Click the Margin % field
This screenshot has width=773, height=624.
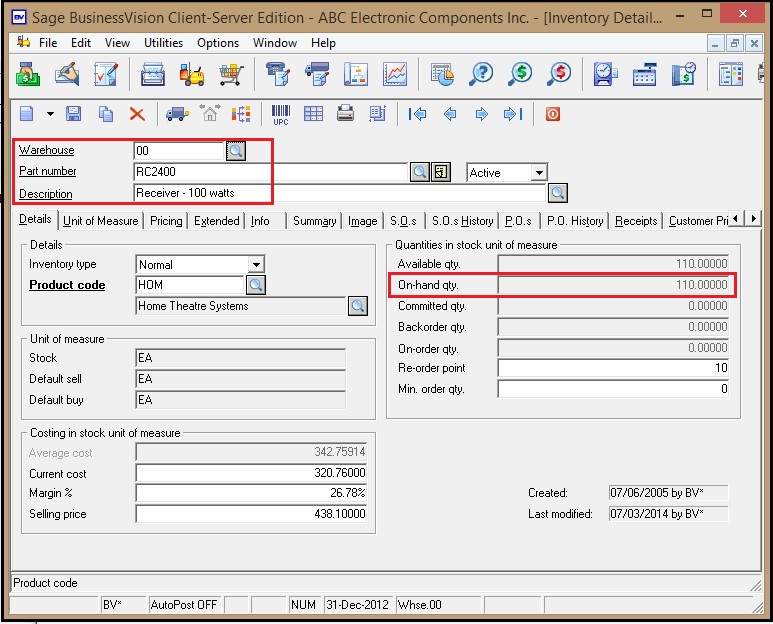click(x=251, y=493)
